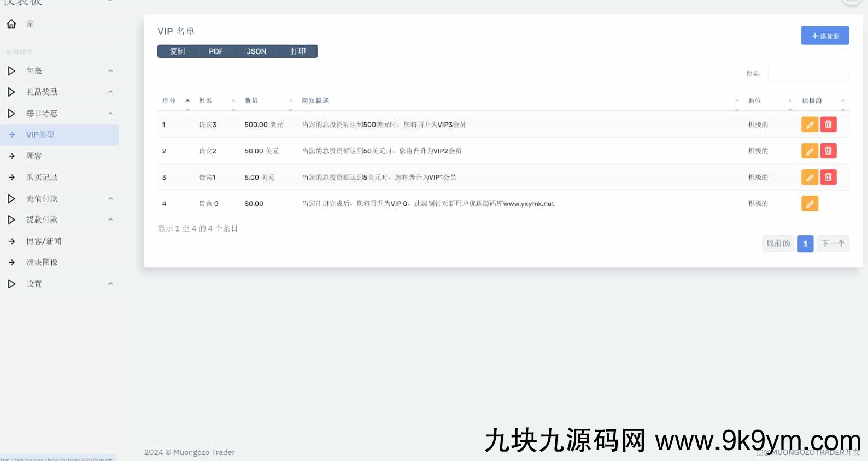Open 顾客 page from sidebar
Image resolution: width=868 pixels, height=461 pixels.
34,156
